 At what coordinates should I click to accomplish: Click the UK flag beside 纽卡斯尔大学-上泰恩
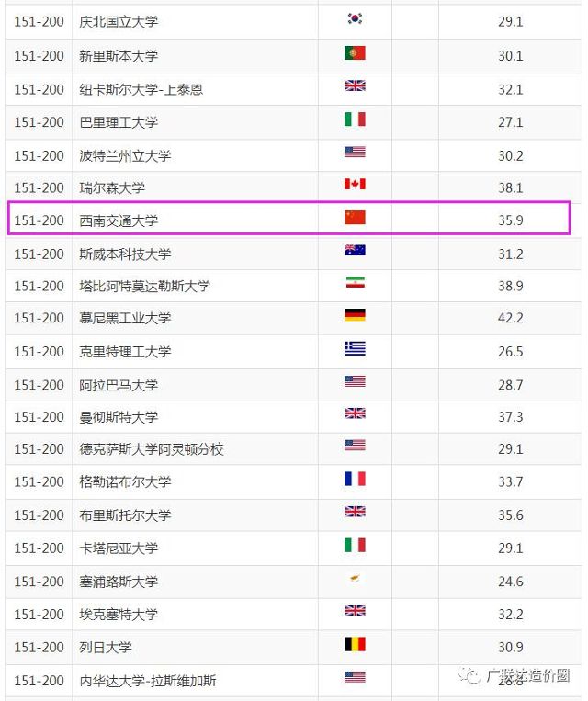point(355,85)
